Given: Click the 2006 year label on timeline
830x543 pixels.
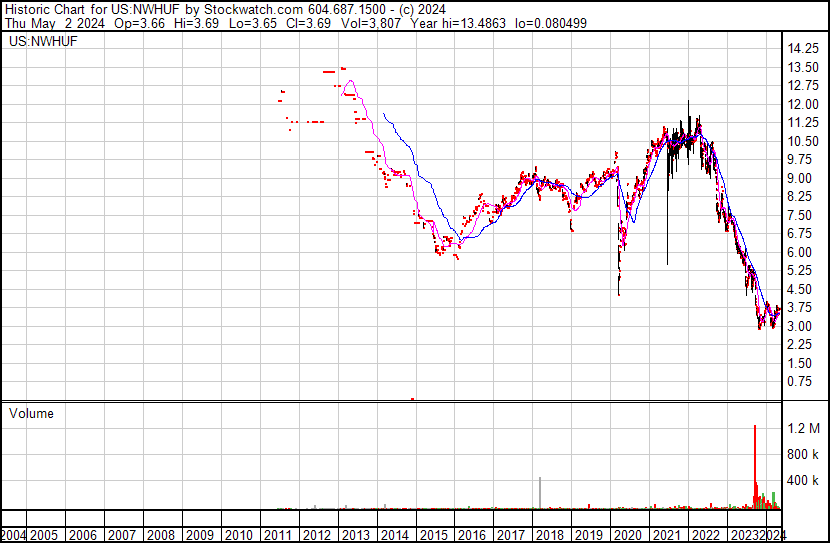Looking at the screenshot, I should (x=83, y=535).
